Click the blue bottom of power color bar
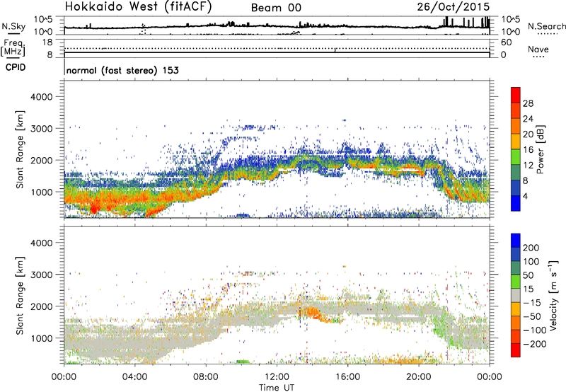 point(516,203)
